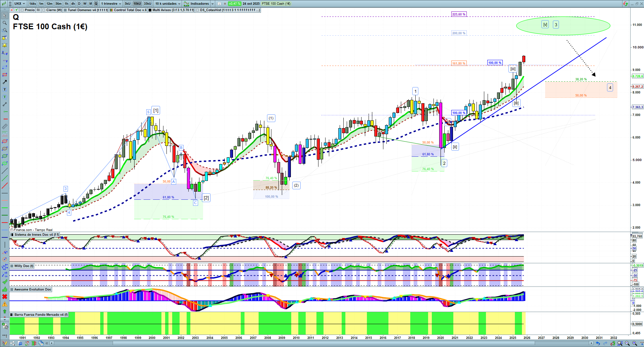
Task: Select the 35kU view toggle
Action: (148, 4)
